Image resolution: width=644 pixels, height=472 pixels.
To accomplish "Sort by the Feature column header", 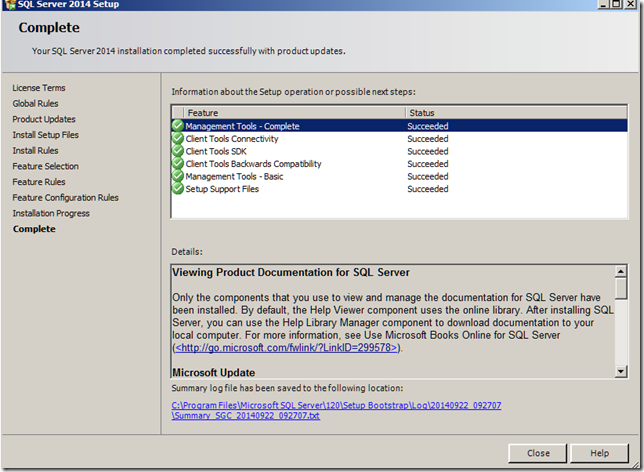I will click(295, 113).
